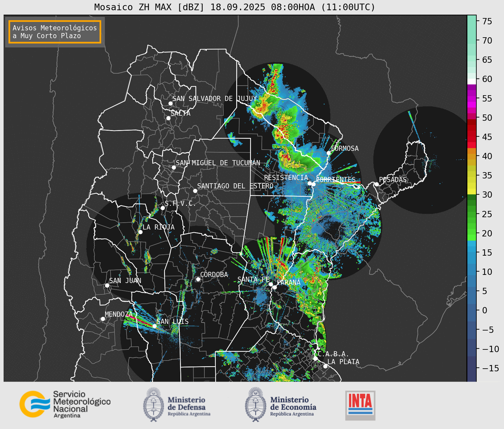504x429 pixels.
Task: Select the Santa Fe city marker
Action: pyautogui.click(x=271, y=284)
